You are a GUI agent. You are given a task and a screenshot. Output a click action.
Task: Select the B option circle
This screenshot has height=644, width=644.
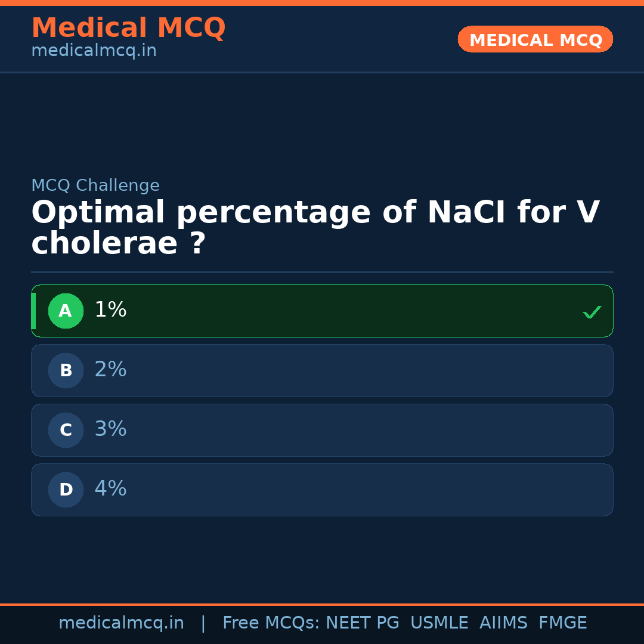[66, 370]
